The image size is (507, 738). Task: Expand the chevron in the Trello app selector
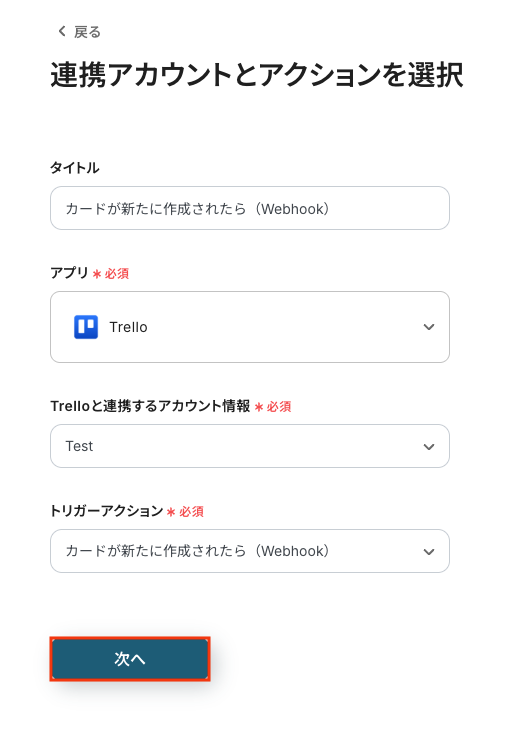coord(428,327)
